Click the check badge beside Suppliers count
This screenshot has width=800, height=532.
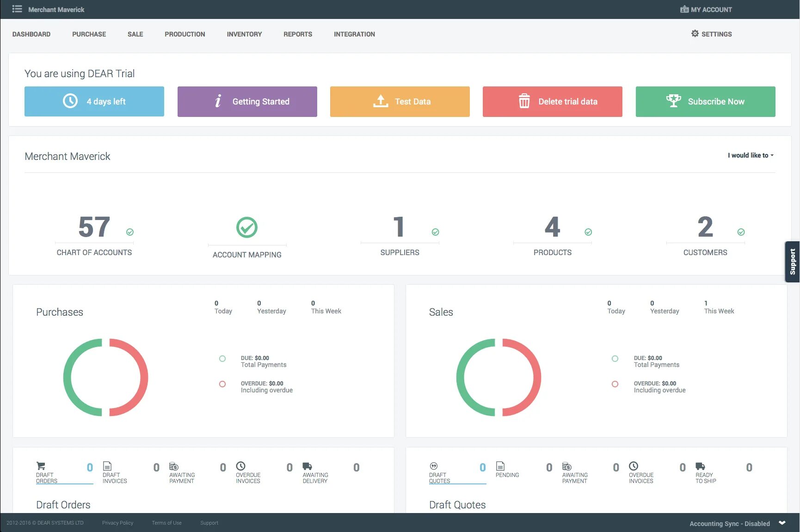point(435,232)
